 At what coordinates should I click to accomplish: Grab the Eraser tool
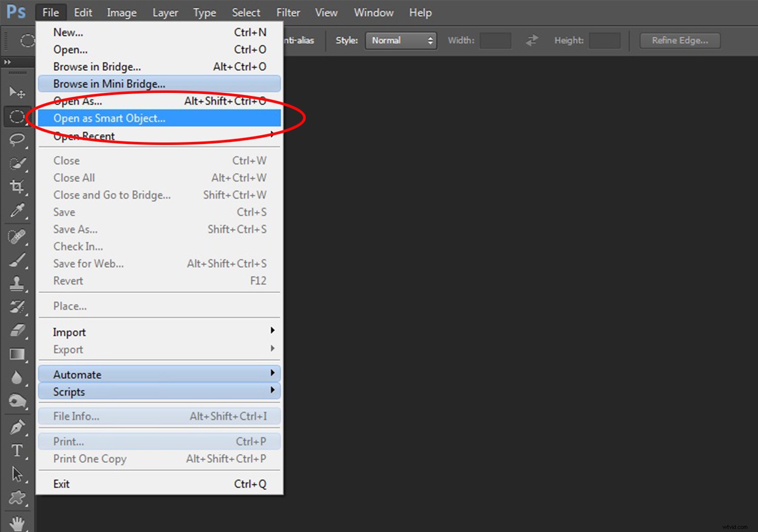[17, 330]
